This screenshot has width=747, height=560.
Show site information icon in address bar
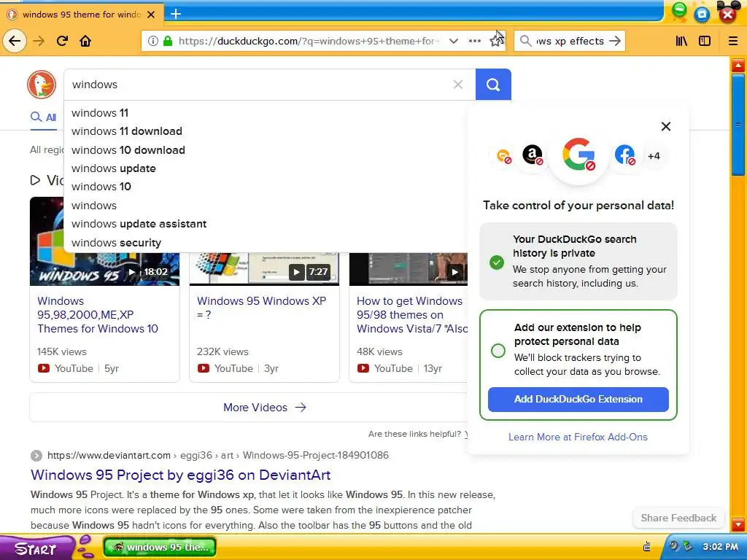point(153,41)
